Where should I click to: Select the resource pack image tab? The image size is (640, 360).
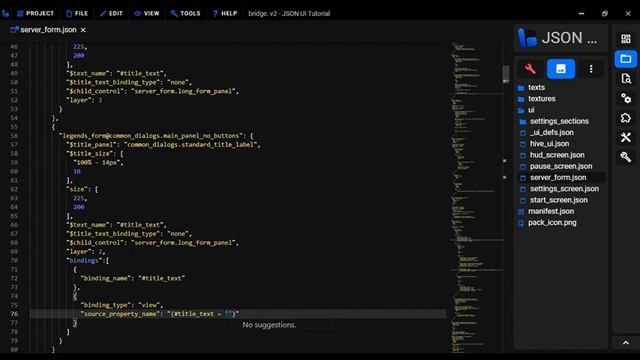click(x=561, y=69)
